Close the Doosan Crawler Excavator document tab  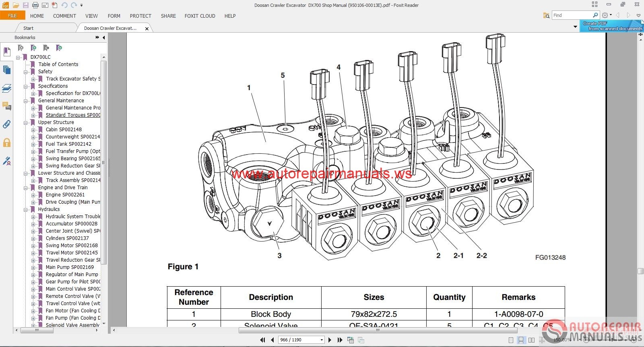[147, 29]
